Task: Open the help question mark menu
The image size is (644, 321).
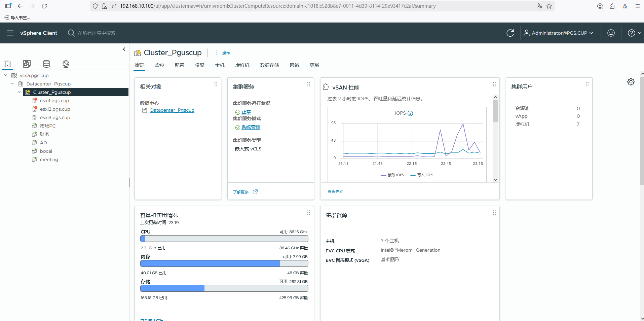Action: [635, 33]
